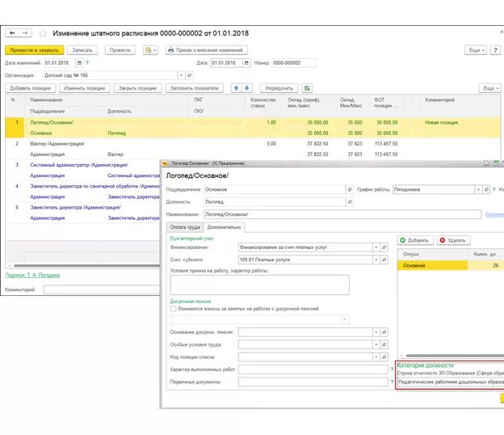Open the top Еще menu

[x=476, y=50]
